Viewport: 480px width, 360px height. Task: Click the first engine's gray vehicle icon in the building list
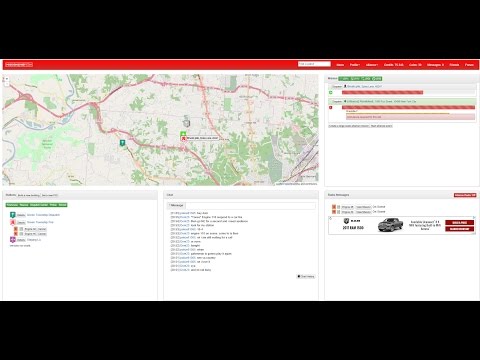(21, 229)
